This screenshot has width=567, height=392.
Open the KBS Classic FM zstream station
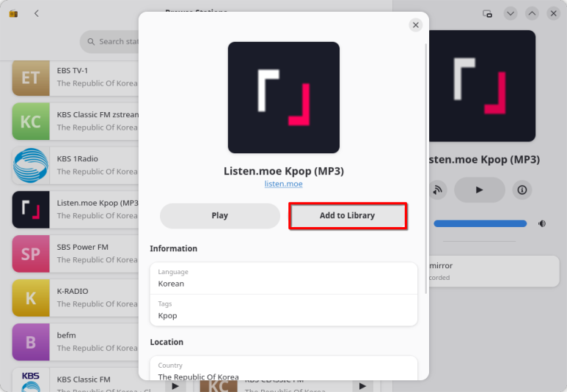(76, 122)
